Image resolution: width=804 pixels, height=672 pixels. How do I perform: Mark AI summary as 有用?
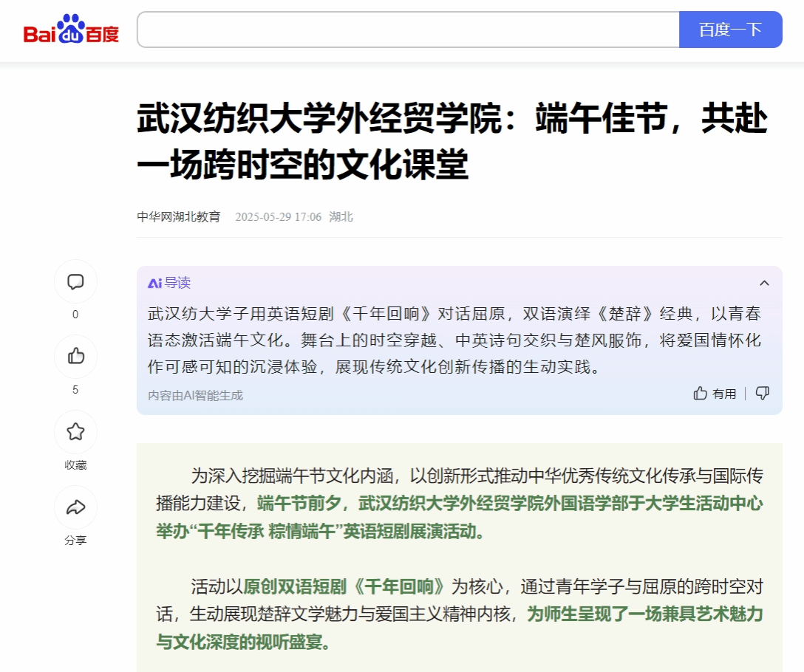point(715,393)
